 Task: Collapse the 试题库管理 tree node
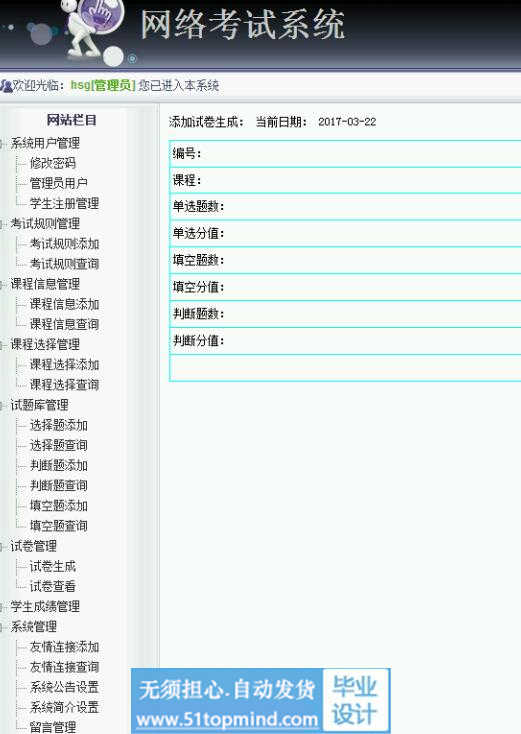pyautogui.click(x=2, y=405)
